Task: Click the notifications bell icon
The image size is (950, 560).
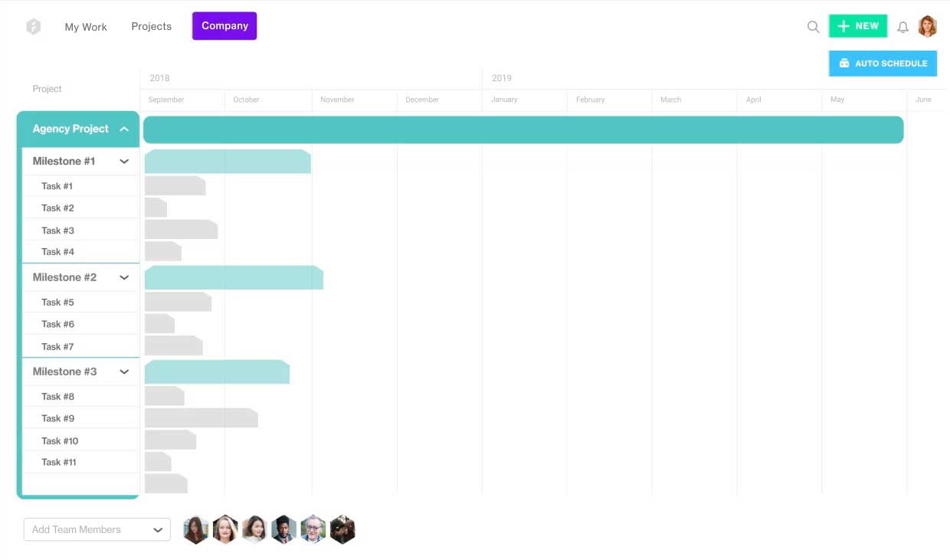Action: [902, 26]
